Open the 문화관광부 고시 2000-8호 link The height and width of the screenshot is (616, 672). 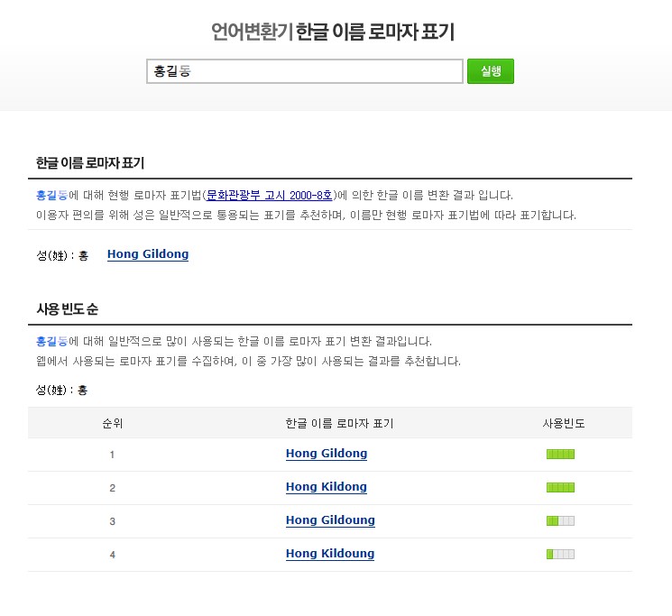pyautogui.click(x=269, y=196)
